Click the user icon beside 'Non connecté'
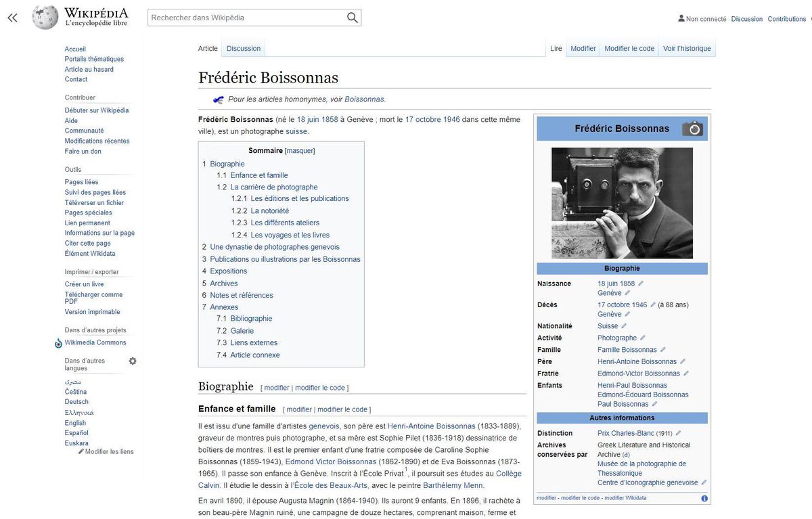Screen dimensions: 812x519 coord(679,19)
